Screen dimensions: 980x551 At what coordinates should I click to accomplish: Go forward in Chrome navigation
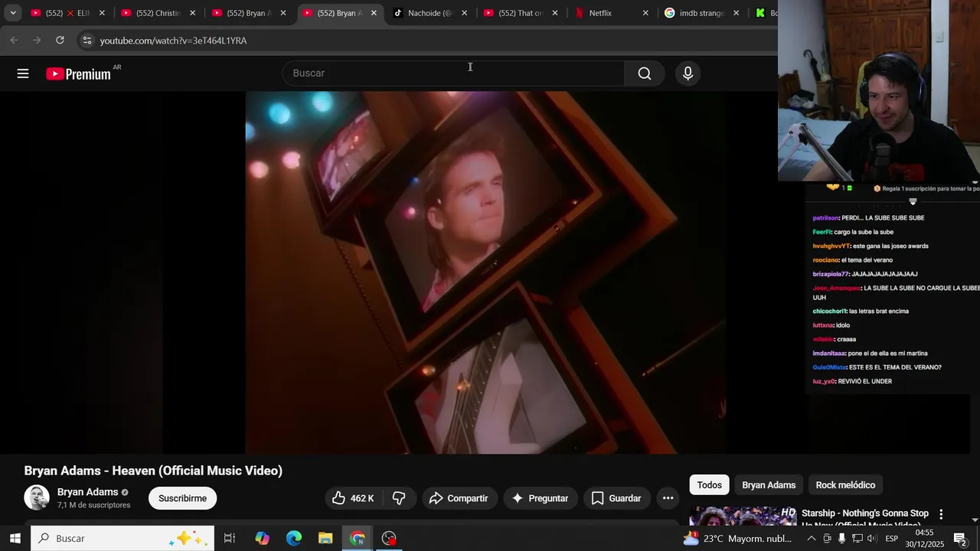(x=37, y=41)
